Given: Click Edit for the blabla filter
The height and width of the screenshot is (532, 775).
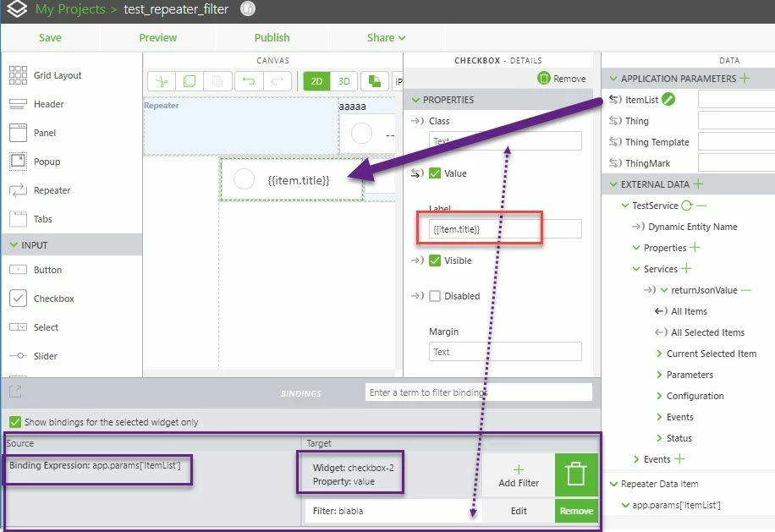Looking at the screenshot, I should 519,511.
